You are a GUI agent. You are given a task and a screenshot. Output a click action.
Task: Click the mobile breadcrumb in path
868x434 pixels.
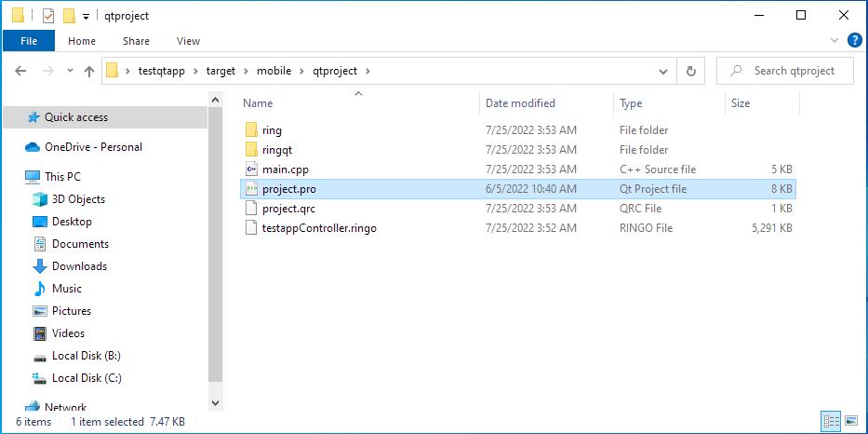(x=274, y=71)
